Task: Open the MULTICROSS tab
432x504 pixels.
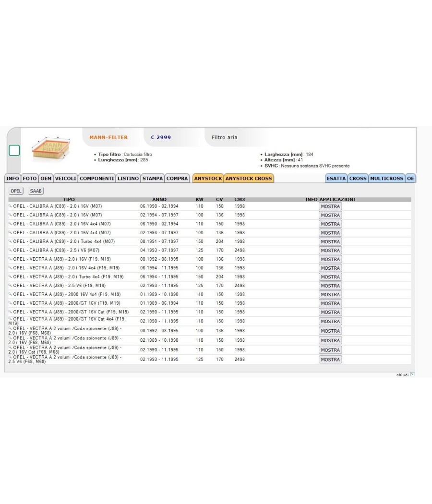Action: [387, 179]
